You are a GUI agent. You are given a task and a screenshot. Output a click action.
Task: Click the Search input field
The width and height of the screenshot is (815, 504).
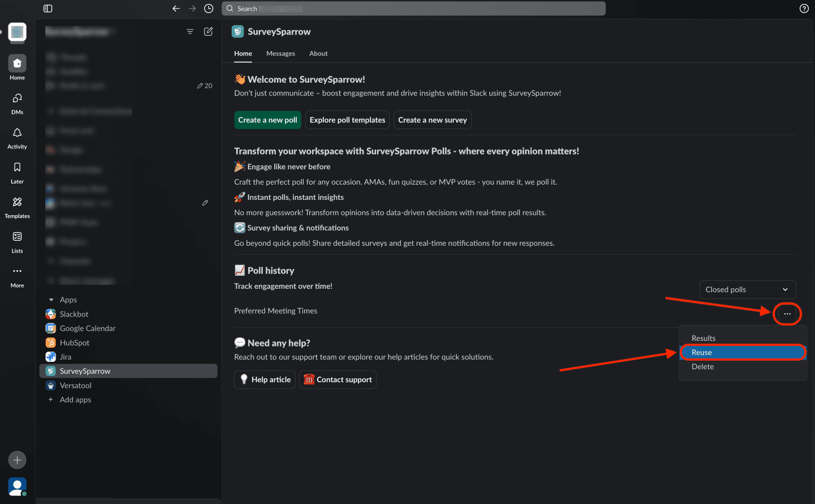tap(413, 8)
